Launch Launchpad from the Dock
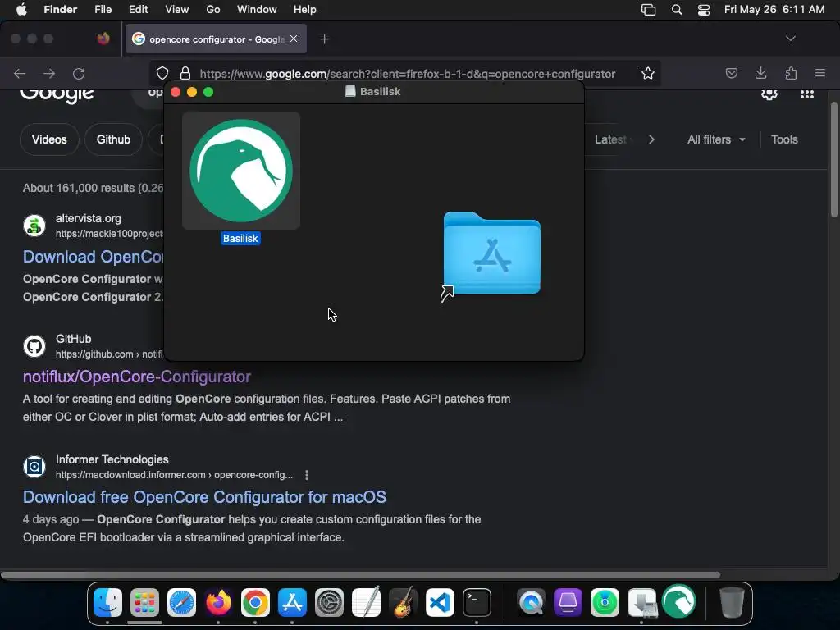840x630 pixels. (x=144, y=603)
